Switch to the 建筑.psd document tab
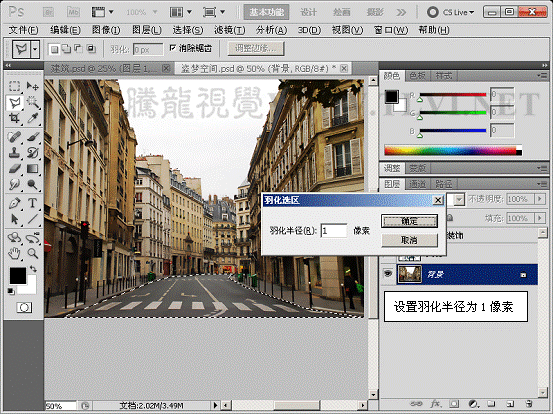This screenshot has width=553, height=414. (x=108, y=68)
